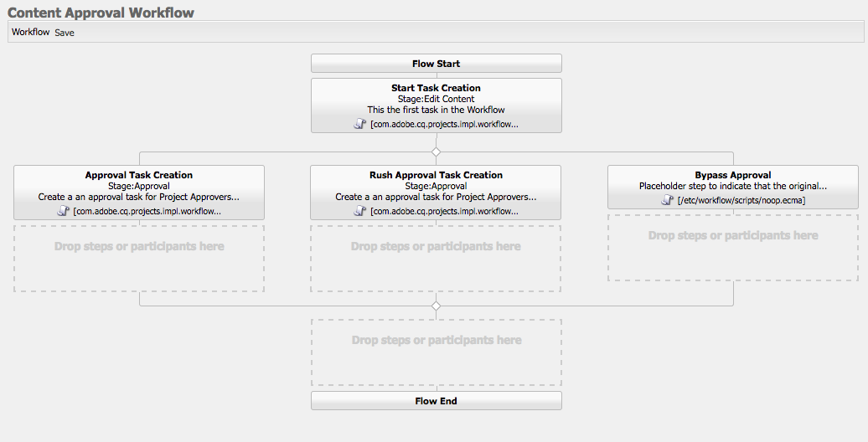Click script icon in Start Task Creation step

(x=360, y=123)
